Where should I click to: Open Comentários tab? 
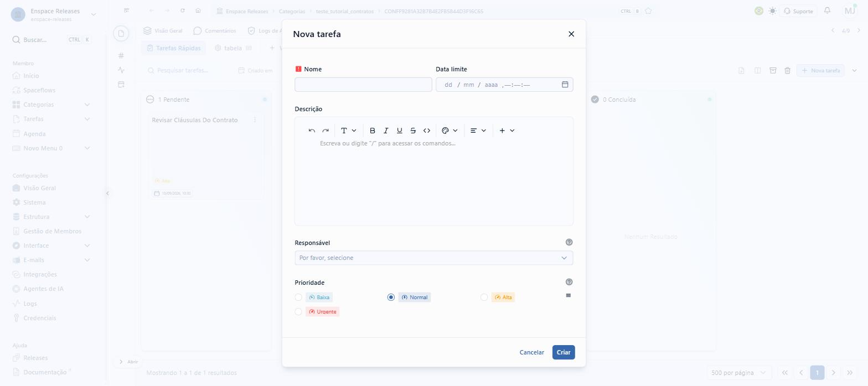coord(215,31)
